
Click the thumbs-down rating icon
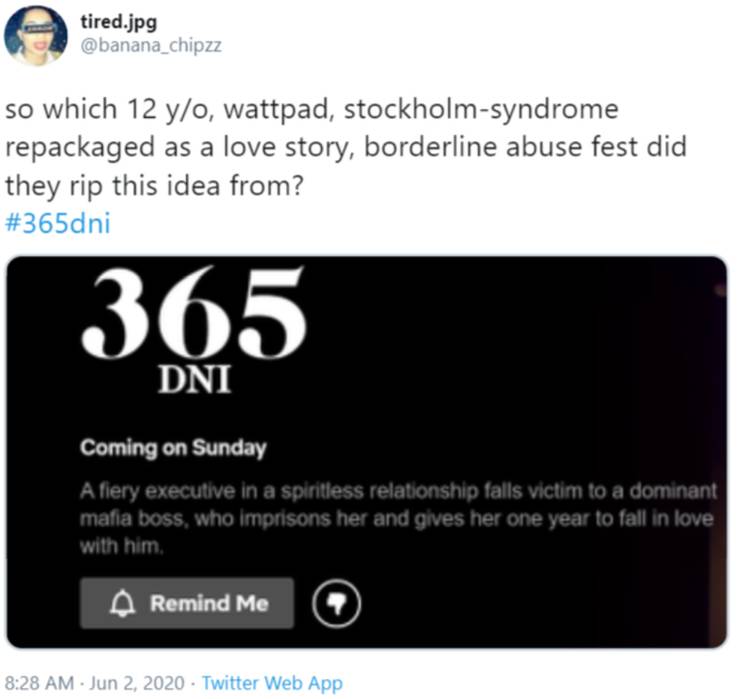pyautogui.click(x=336, y=603)
